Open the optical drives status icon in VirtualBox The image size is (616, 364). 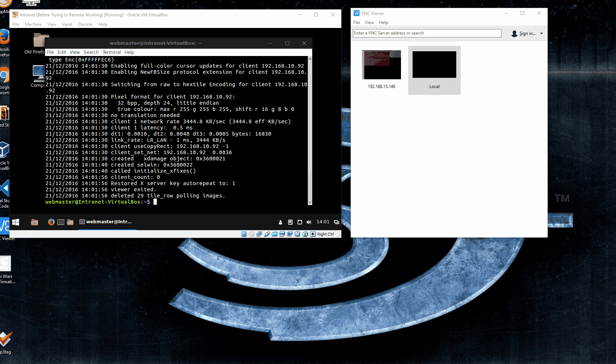click(x=251, y=234)
